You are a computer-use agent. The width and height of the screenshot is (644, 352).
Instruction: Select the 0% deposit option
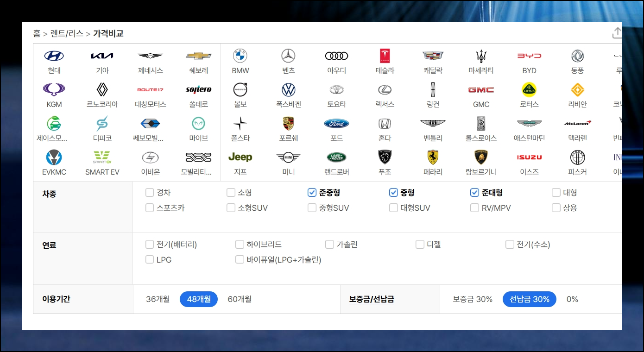(572, 299)
